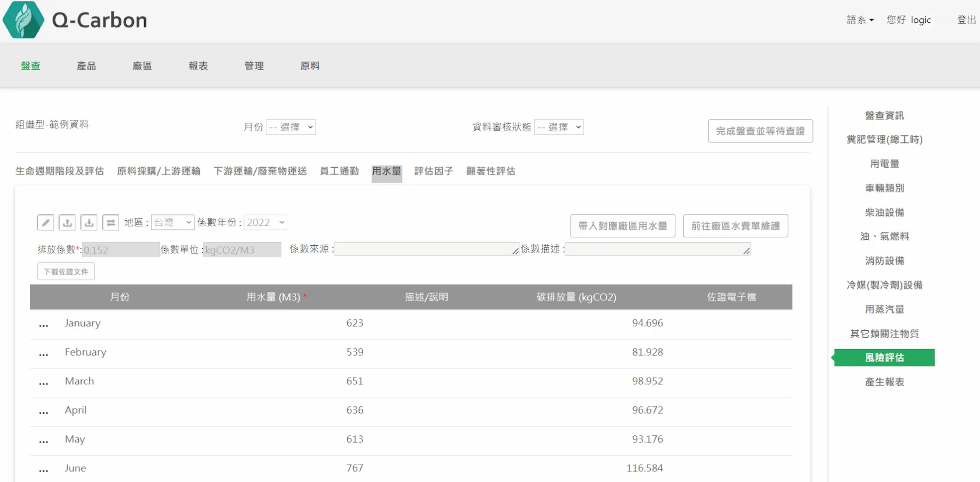
Task: Click the download icon in toolbar
Action: pos(89,222)
